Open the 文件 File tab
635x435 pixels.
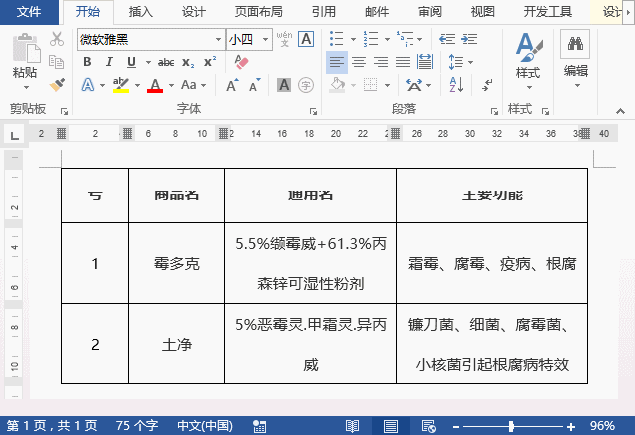(x=29, y=12)
